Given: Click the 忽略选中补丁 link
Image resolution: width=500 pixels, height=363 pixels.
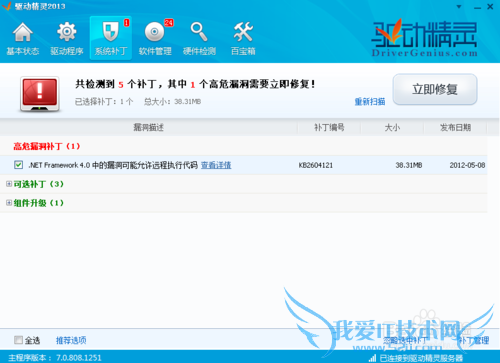Looking at the screenshot, I should [x=404, y=340].
